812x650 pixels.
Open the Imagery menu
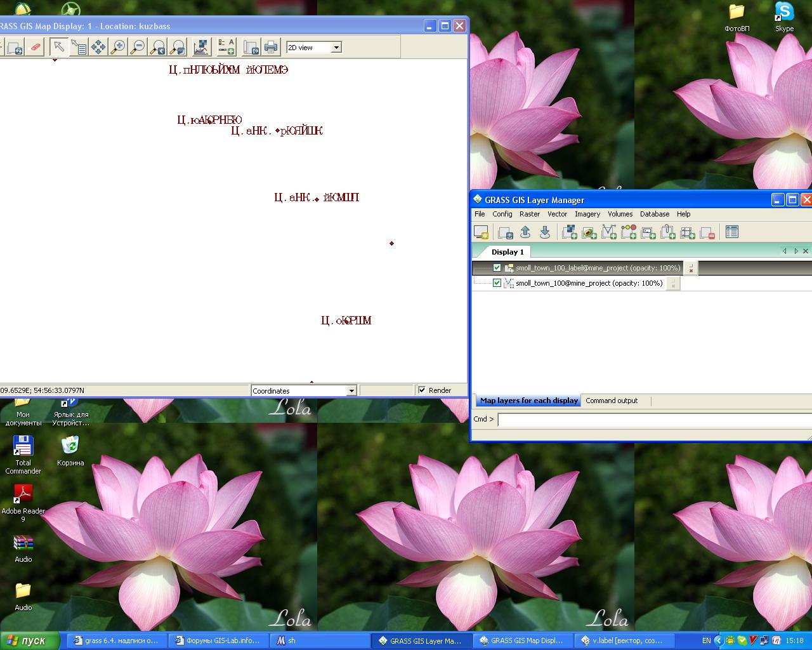pos(587,214)
